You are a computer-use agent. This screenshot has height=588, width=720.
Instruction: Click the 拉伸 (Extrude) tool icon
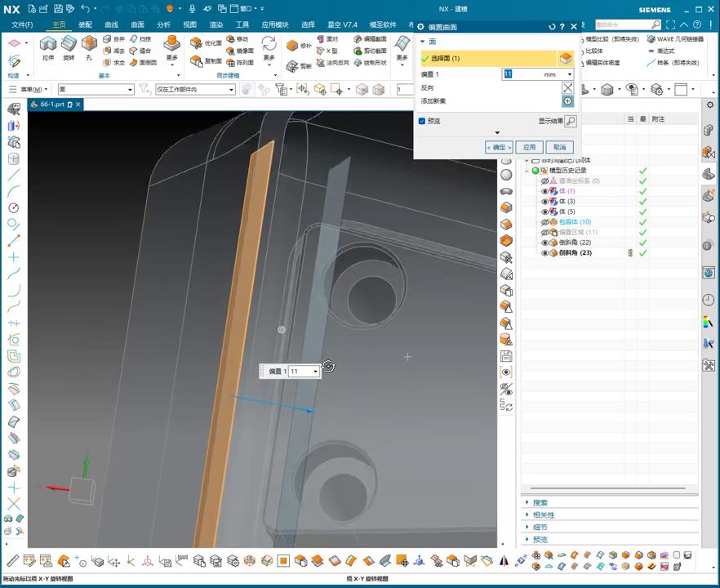point(48,45)
